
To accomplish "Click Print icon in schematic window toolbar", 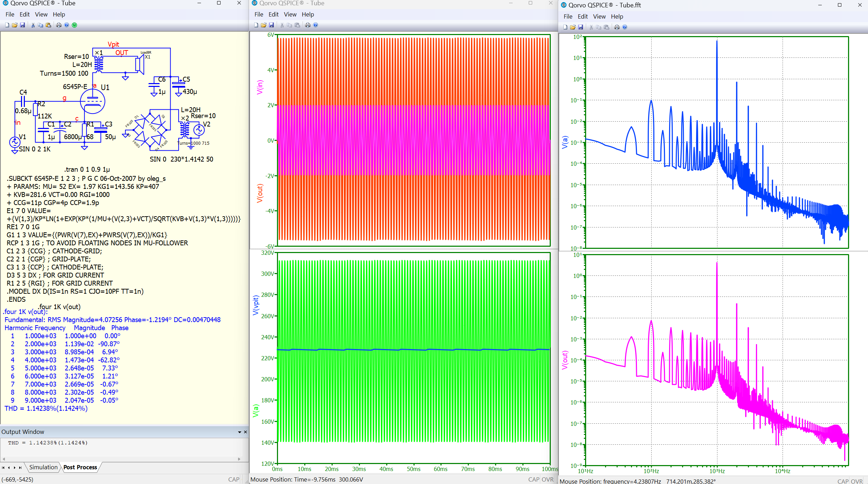I will pyautogui.click(x=59, y=25).
